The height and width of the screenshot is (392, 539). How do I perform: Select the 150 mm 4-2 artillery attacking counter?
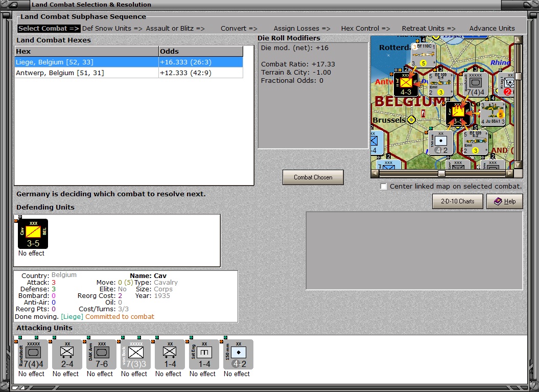click(x=238, y=355)
